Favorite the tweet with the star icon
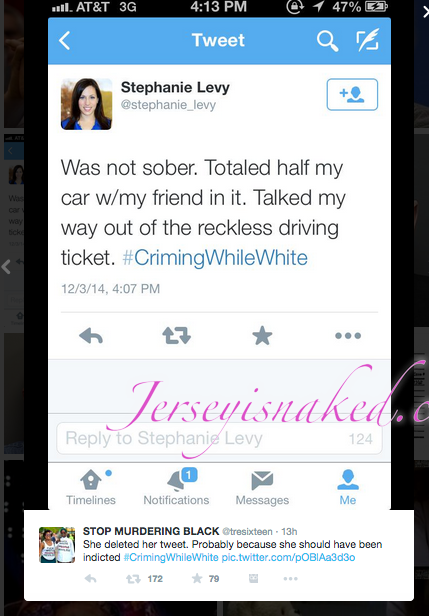This screenshot has height=616, width=429. pyautogui.click(x=262, y=336)
